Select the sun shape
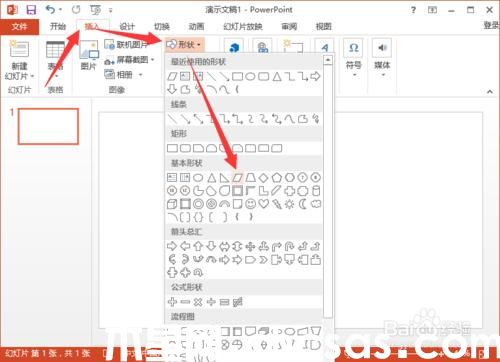500x362 pixels. point(290,204)
